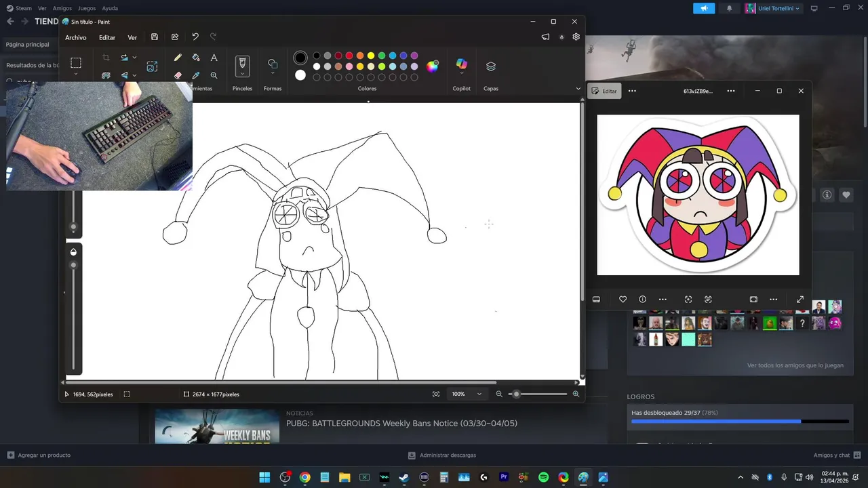Screen dimensions: 868x488
Task: Open Amigos y chat
Action: pos(837,455)
